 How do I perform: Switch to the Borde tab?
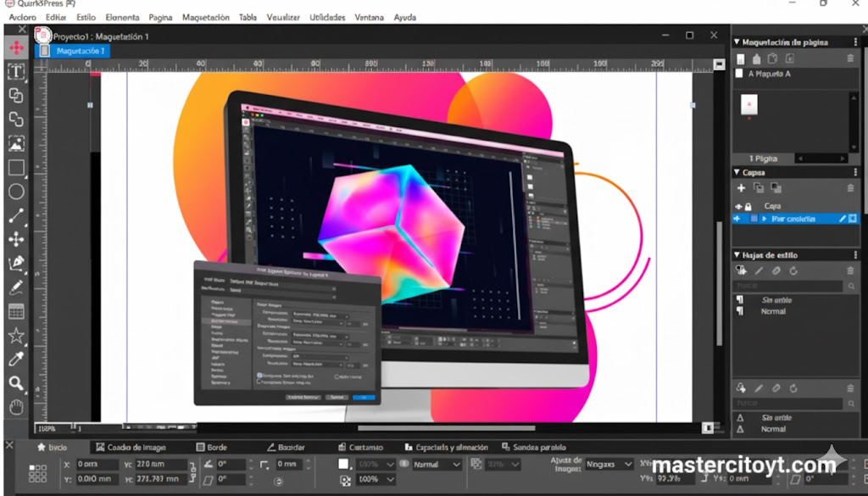(x=211, y=447)
